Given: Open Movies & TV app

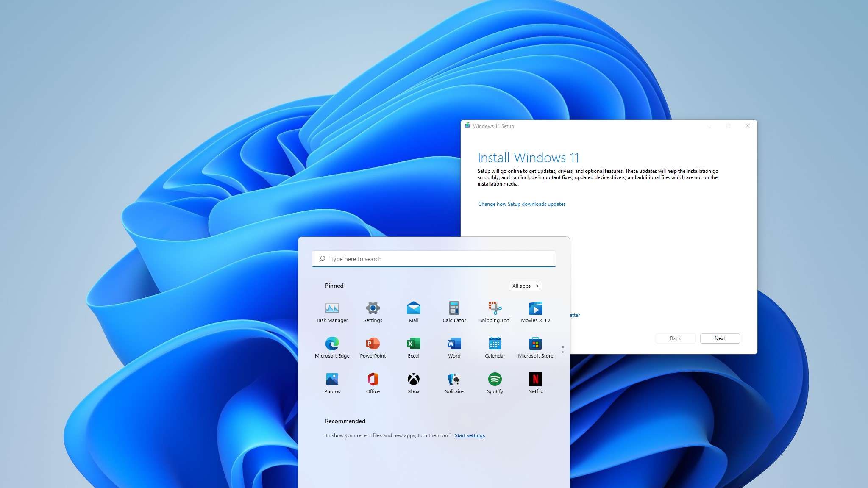Looking at the screenshot, I should 535,312.
